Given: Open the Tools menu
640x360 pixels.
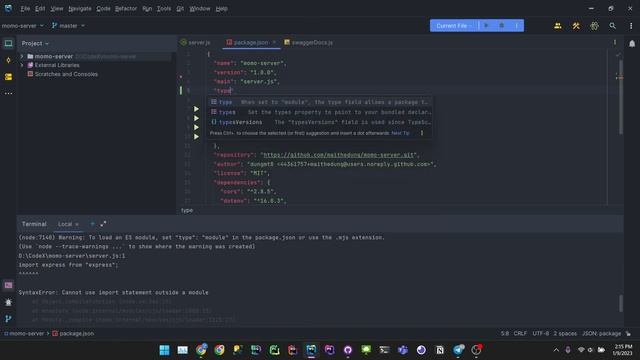Looking at the screenshot, I should (x=164, y=9).
